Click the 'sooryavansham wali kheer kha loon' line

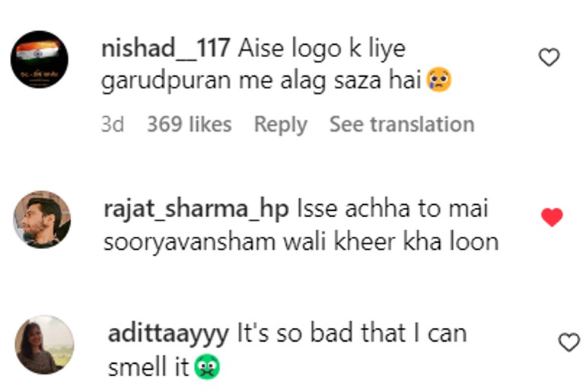coord(301,242)
